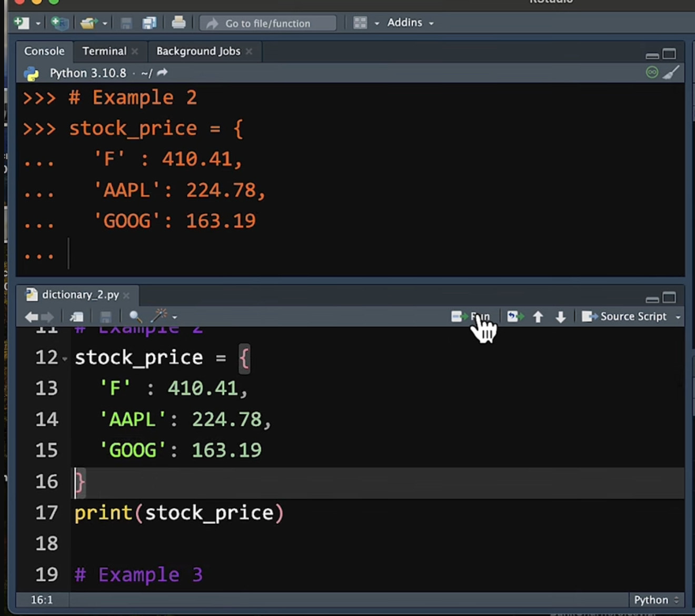Open Find/Replace with the magnifier icon

pyautogui.click(x=135, y=316)
